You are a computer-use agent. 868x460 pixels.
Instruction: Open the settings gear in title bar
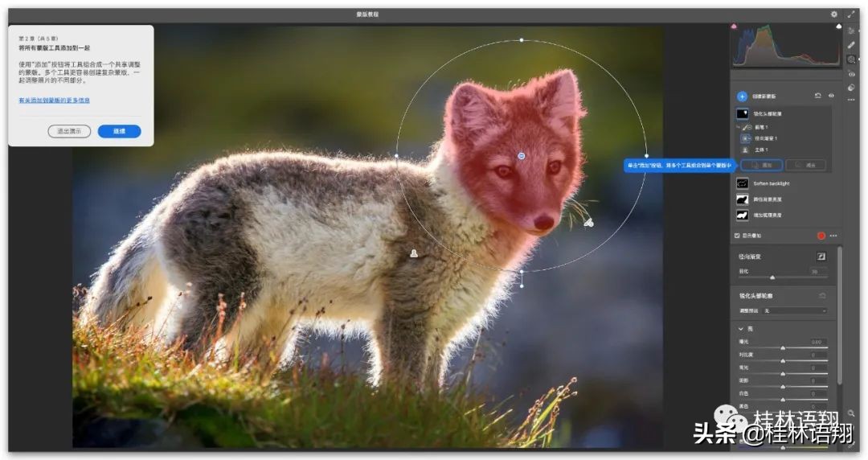833,14
